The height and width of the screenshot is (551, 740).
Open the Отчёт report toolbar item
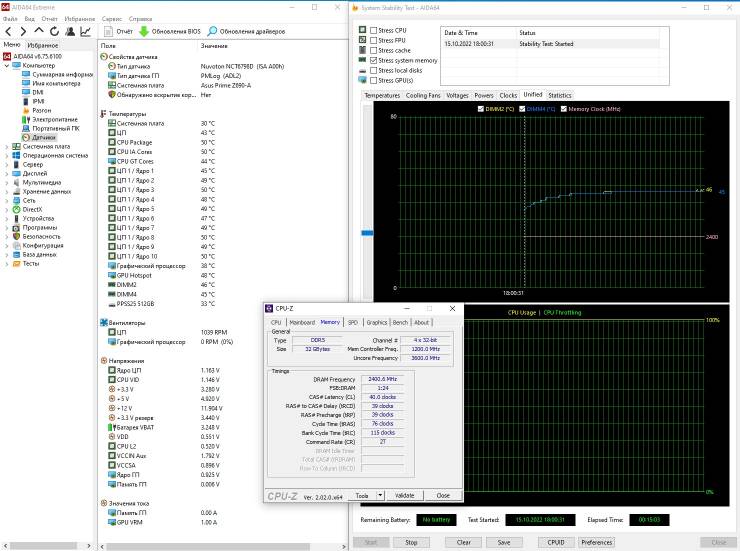118,31
